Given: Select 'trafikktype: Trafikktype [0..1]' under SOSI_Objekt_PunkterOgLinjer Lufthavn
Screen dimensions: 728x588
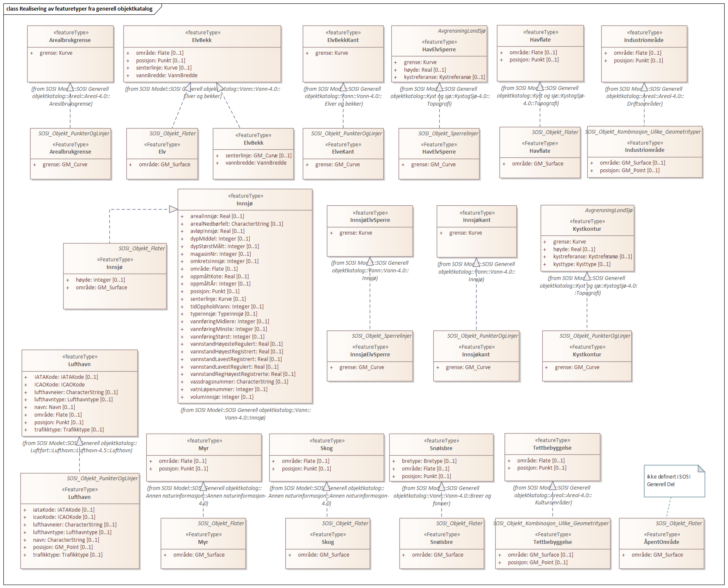Looking at the screenshot, I should coord(67,554).
